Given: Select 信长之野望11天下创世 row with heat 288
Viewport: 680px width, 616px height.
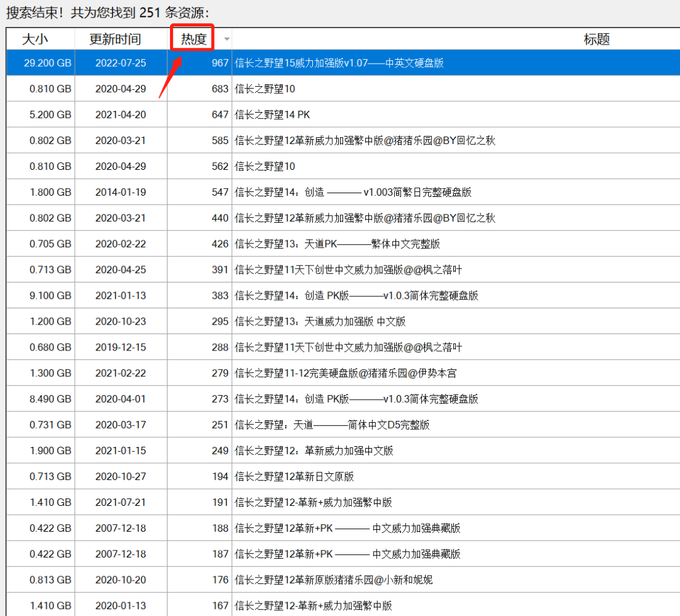Looking at the screenshot, I should tap(343, 347).
